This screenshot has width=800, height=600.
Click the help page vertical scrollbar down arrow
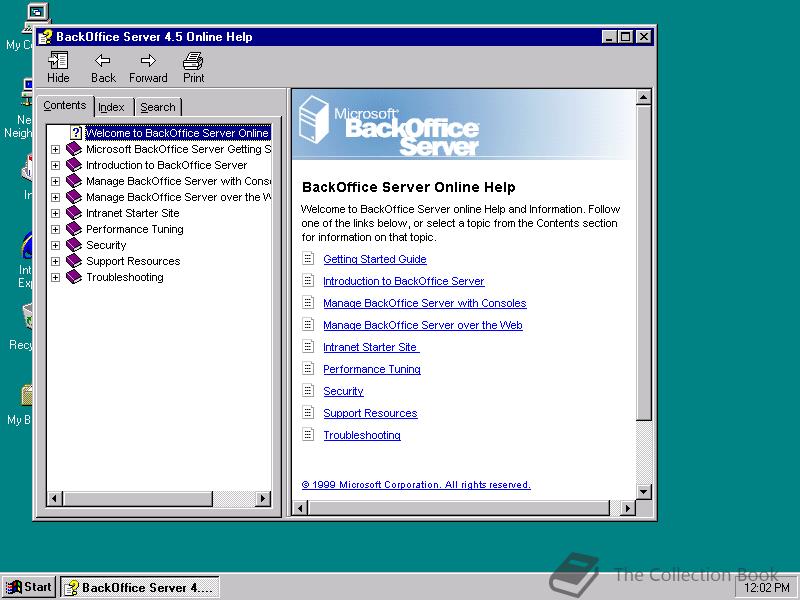(x=643, y=492)
